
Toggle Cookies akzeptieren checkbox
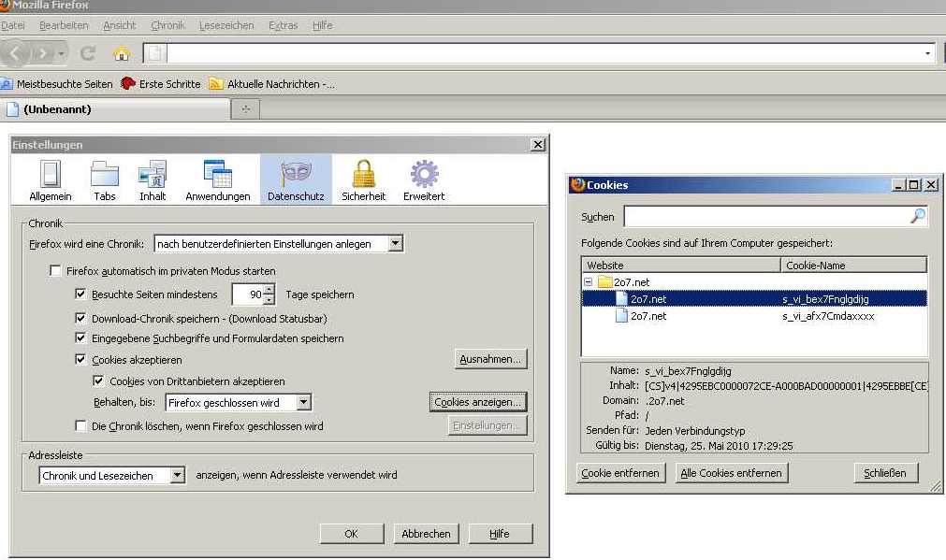[x=80, y=359]
